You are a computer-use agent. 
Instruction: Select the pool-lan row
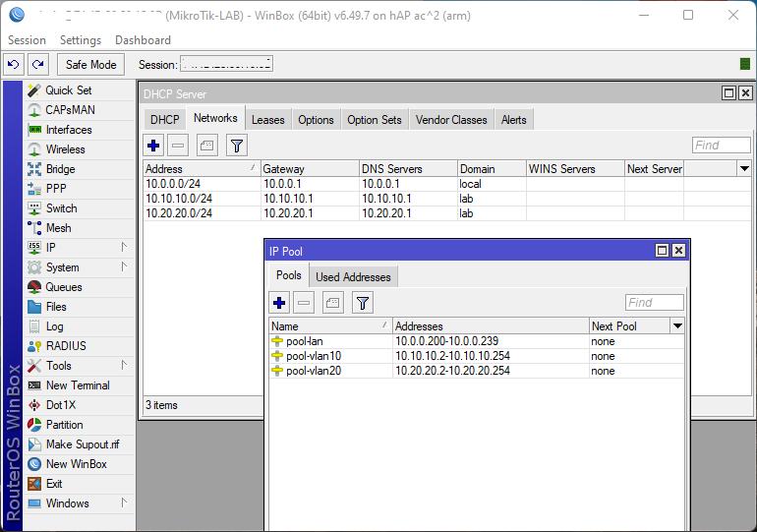(477, 341)
